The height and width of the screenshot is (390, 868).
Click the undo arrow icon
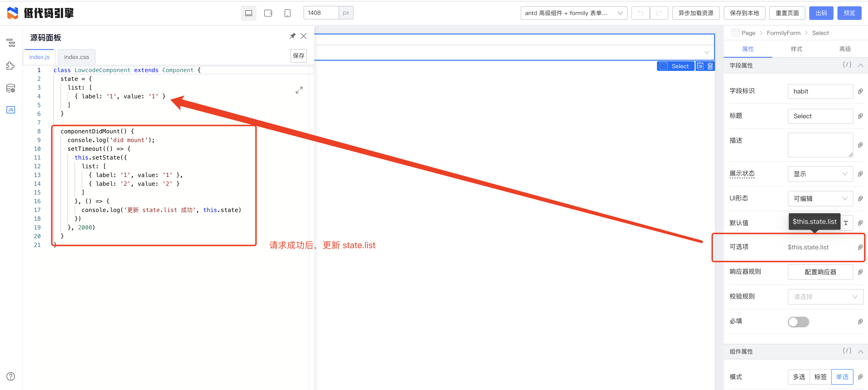coord(640,13)
